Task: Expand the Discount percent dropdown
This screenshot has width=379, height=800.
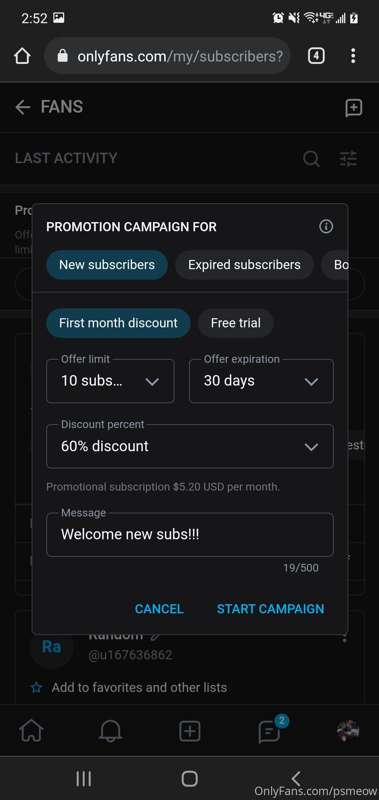Action: (190, 446)
